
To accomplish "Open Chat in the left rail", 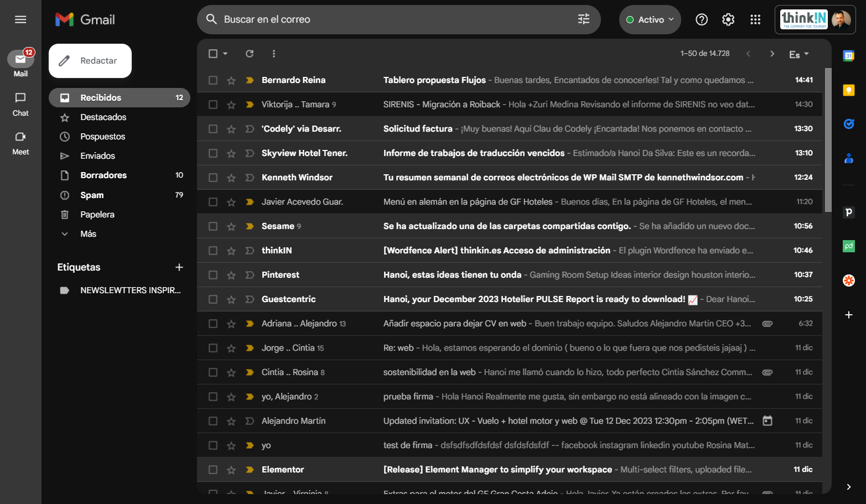I will point(20,104).
